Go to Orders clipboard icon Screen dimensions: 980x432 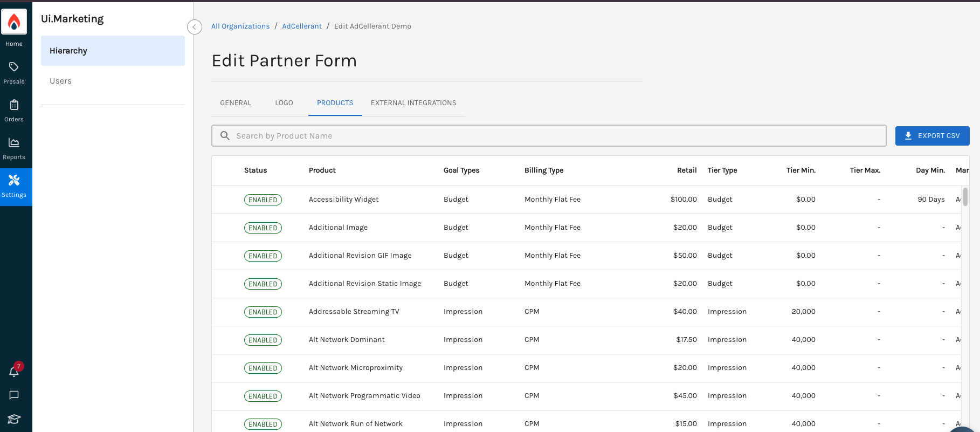14,105
